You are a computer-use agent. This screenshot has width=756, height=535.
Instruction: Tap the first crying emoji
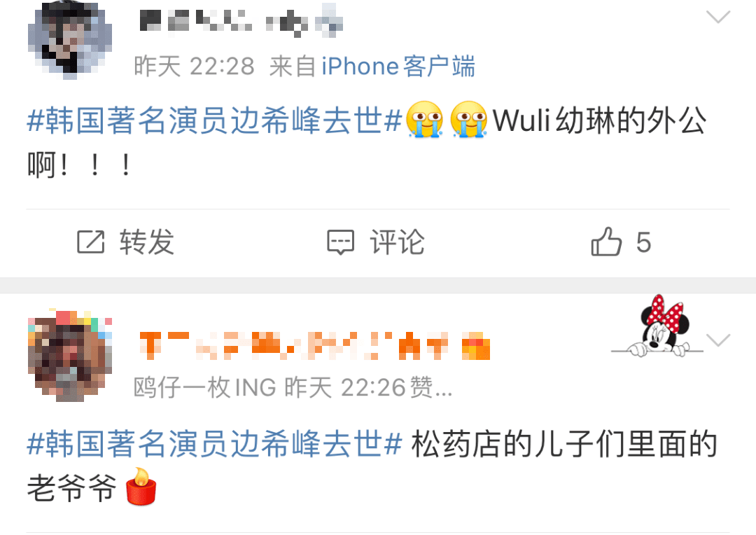click(424, 119)
